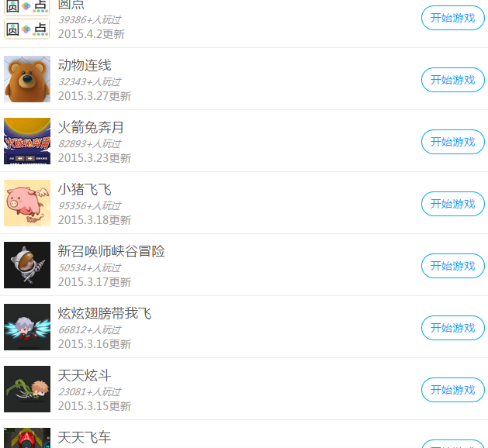Start 小猪飞飞 using 开始游戏 button
Image resolution: width=488 pixels, height=448 pixels.
(x=453, y=204)
